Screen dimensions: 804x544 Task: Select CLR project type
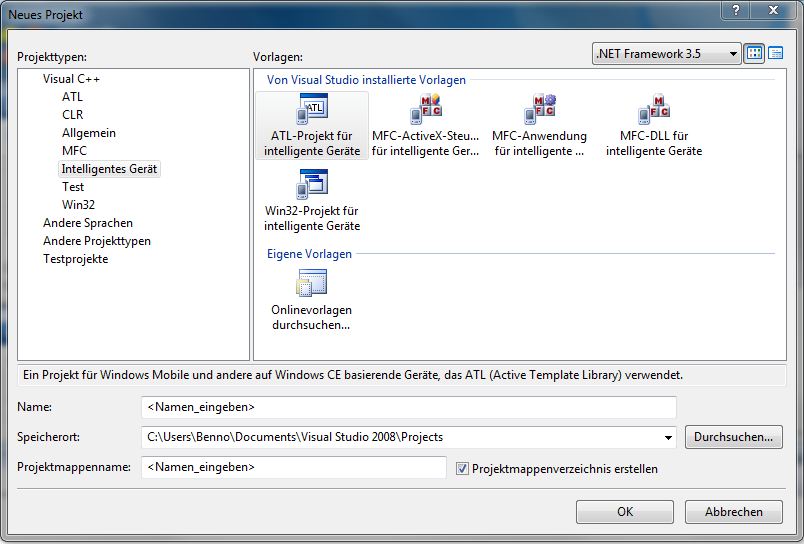coord(73,115)
